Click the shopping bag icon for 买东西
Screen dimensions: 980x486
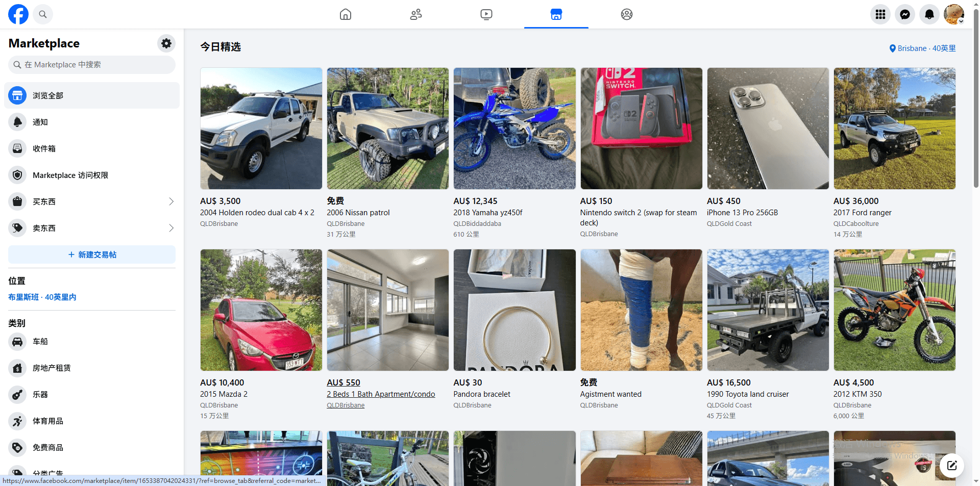pos(17,201)
